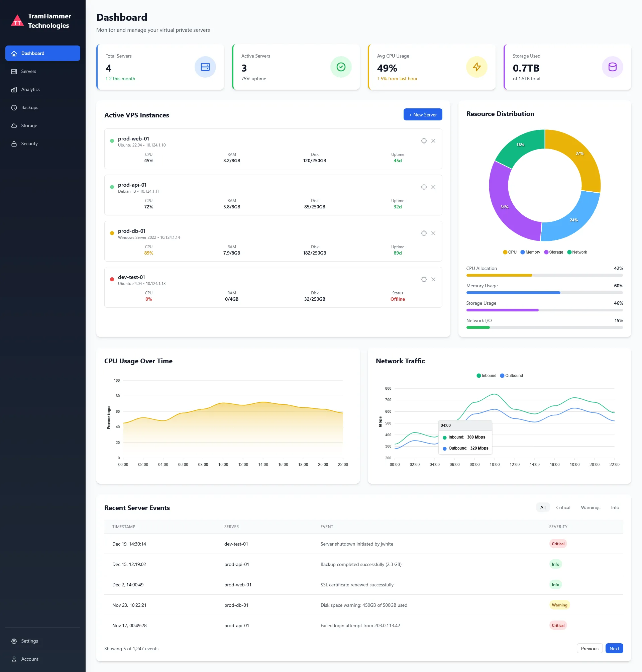Click the TIMESTAMP column header
The width and height of the screenshot is (642, 672).
click(123, 527)
